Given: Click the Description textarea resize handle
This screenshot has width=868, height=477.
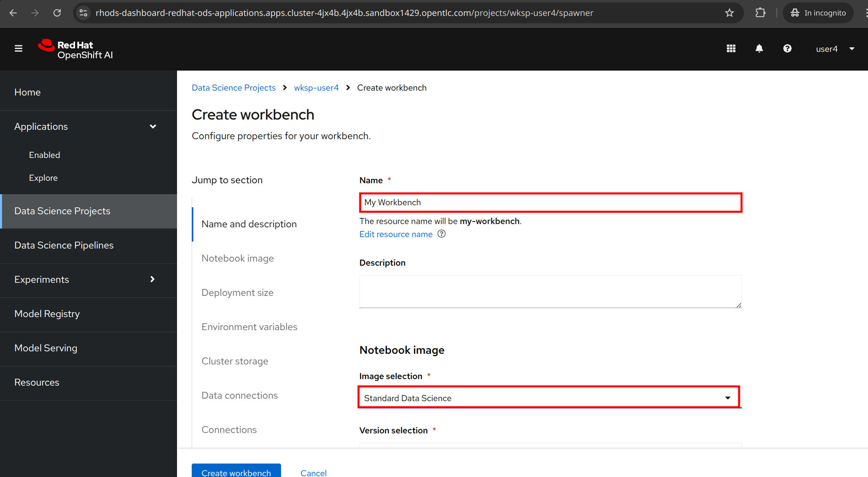Looking at the screenshot, I should tap(739, 305).
